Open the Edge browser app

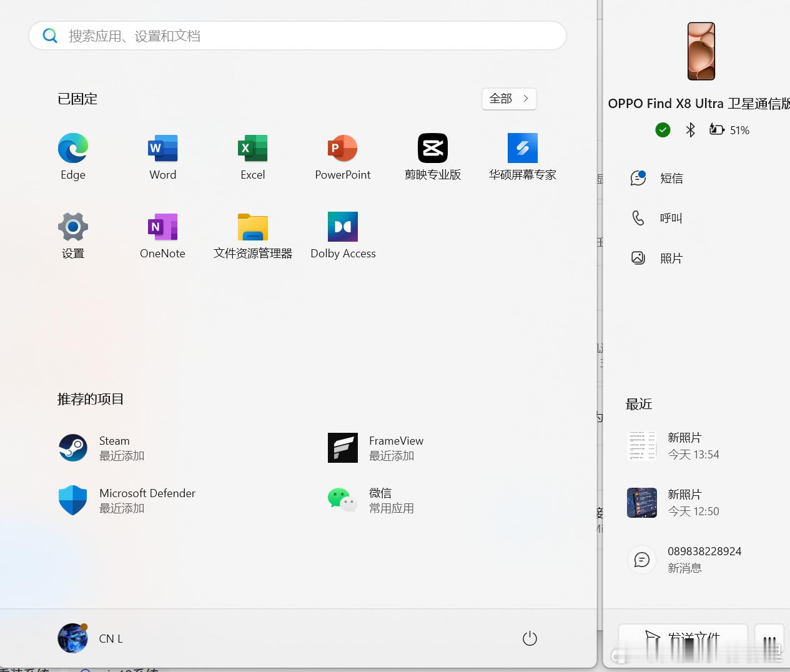[73, 156]
